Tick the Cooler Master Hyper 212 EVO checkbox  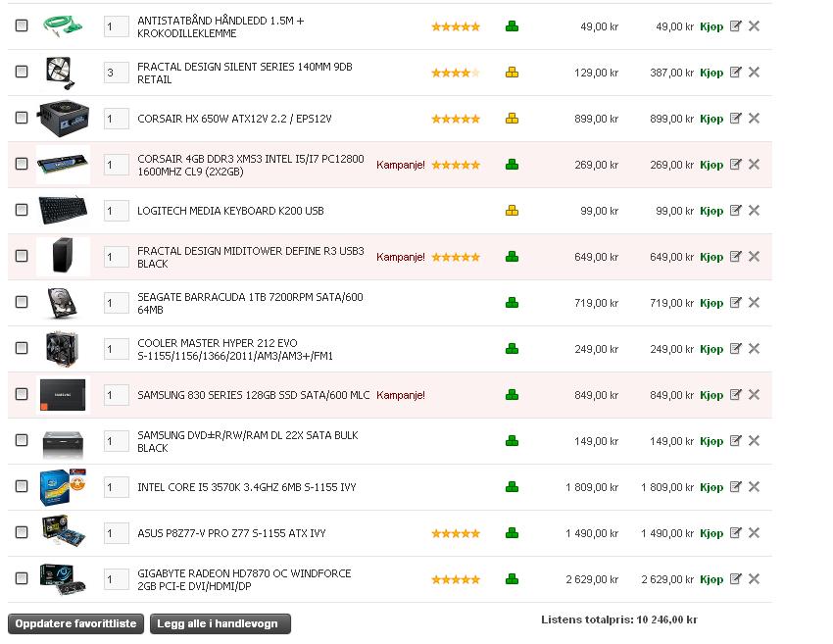22,348
